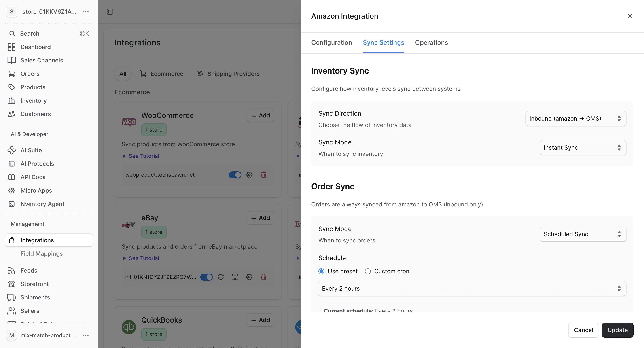Click the eBay 1 store badge
The width and height of the screenshot is (644, 348).
click(154, 232)
